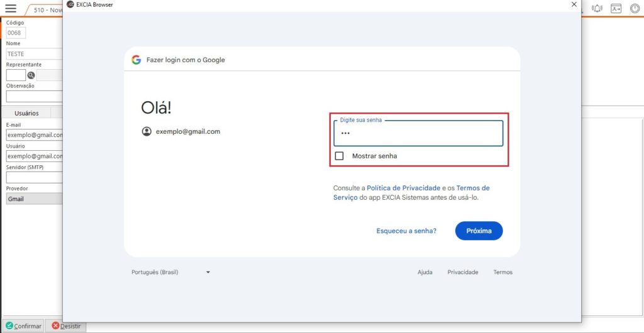Click the switch user icon
Viewport: 644px width, 333px height.
(x=616, y=9)
